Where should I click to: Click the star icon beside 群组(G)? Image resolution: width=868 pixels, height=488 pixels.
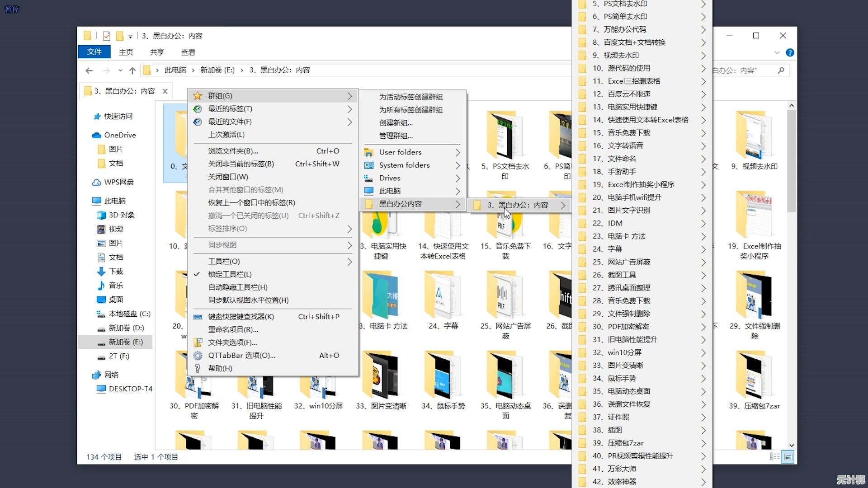[198, 96]
